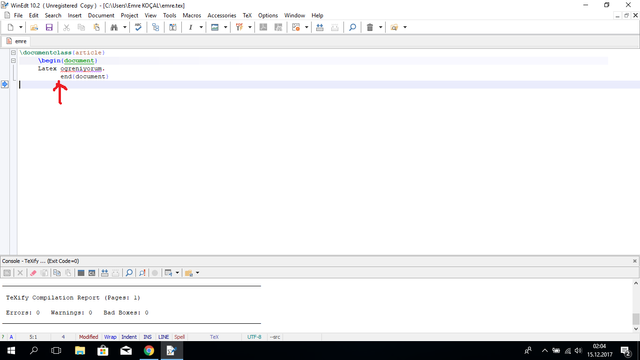
Task: Open Chrome from the Windows taskbar
Action: 149,351
